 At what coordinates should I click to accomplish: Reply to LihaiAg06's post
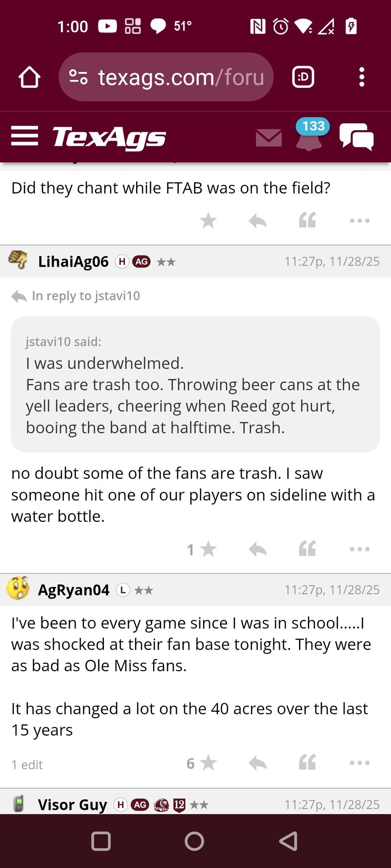tap(257, 549)
